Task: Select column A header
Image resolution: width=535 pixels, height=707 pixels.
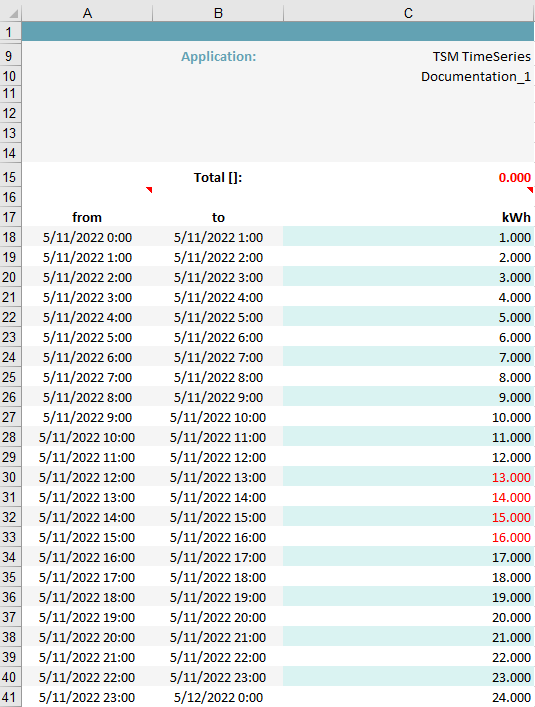Action: point(87,13)
